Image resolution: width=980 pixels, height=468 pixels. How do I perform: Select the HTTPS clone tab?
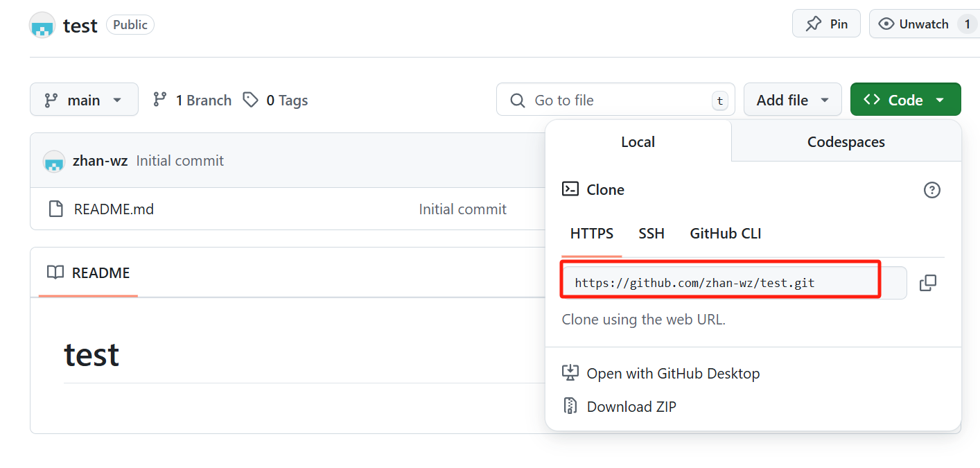click(592, 234)
